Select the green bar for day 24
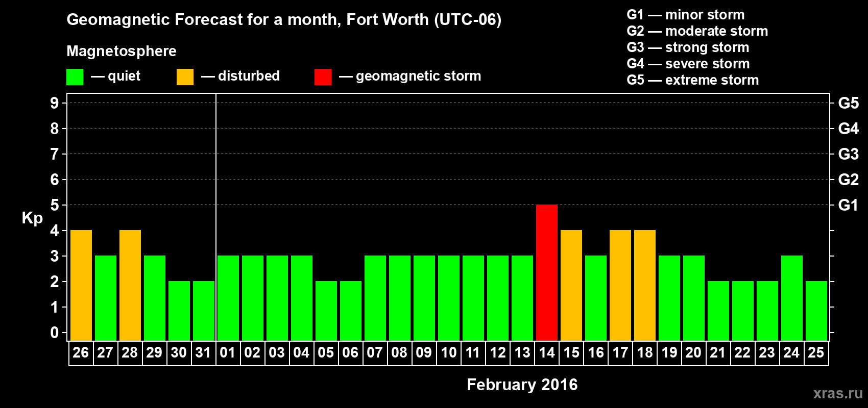The height and width of the screenshot is (408, 868). pos(792,298)
